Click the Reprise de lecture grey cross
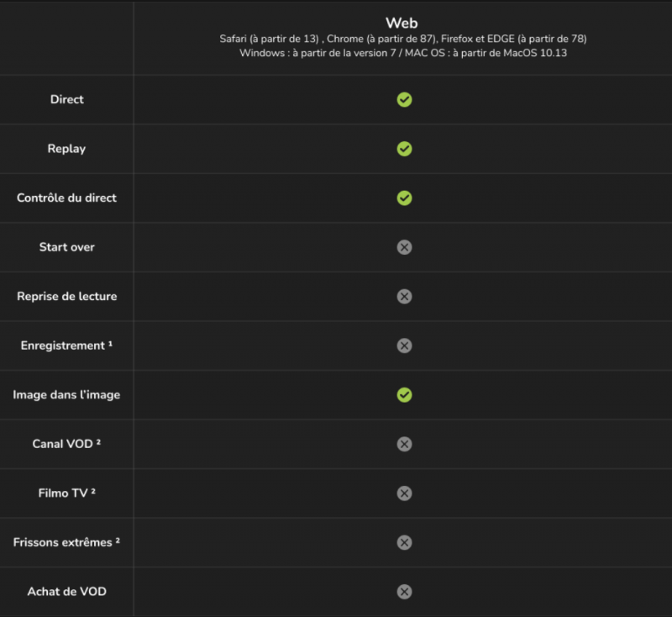This screenshot has height=617, width=672. [404, 297]
